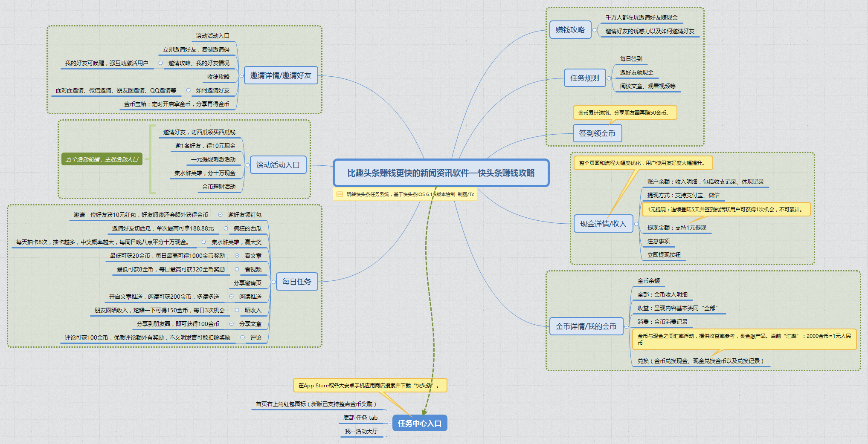
Task: Collapse the 任务中心入口 branch toggle
Action: coord(390,423)
